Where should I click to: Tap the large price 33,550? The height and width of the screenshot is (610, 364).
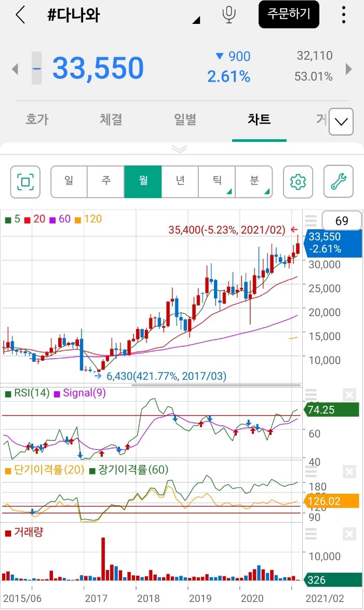click(x=98, y=68)
